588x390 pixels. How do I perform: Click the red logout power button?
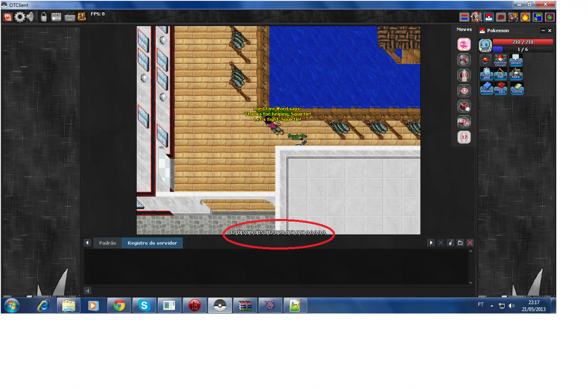coord(8,17)
